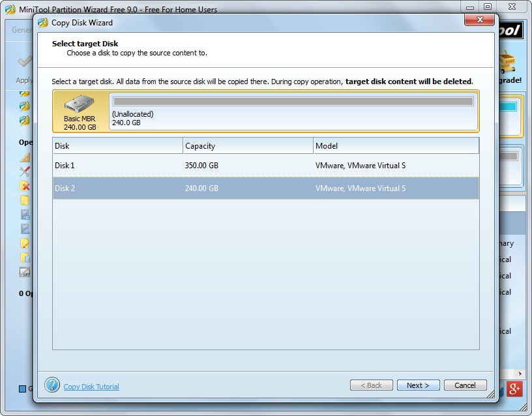Click the MiniTool title bar app icon

click(x=10, y=10)
